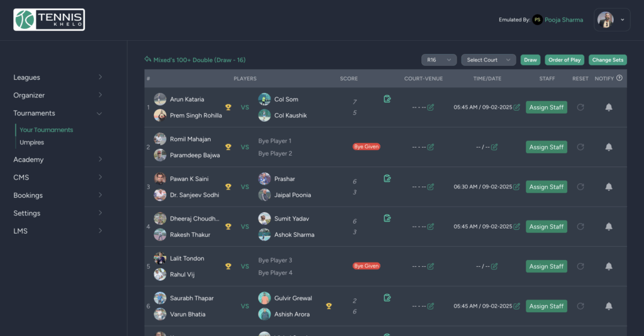644x336 pixels.
Task: Click the Tennis Khelo logo
Action: 49,19
